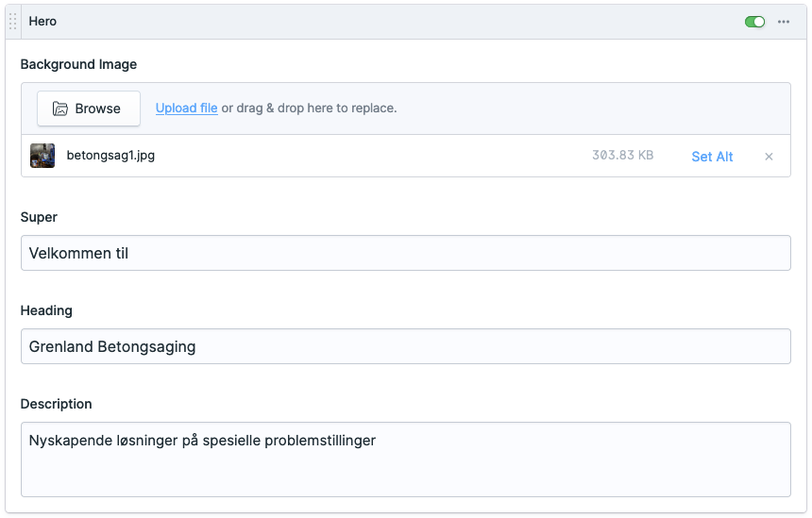
Task: Click into the Heading input field
Action: [x=405, y=346]
